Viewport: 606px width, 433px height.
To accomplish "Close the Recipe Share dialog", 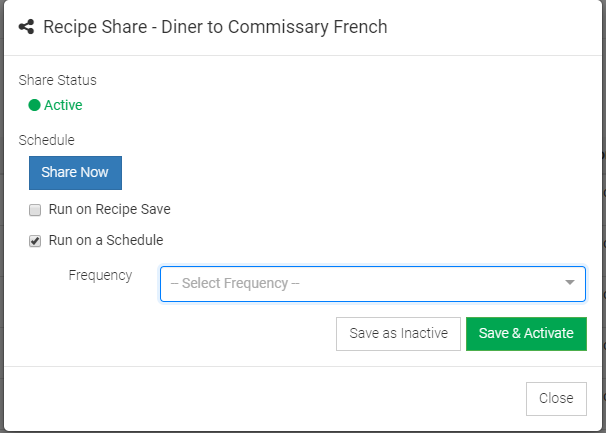I will [x=555, y=398].
